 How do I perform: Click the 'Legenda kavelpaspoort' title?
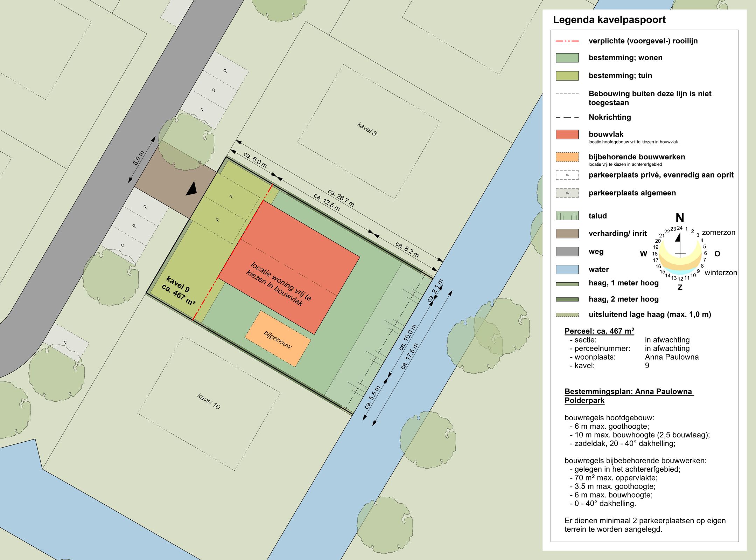pyautogui.click(x=609, y=20)
